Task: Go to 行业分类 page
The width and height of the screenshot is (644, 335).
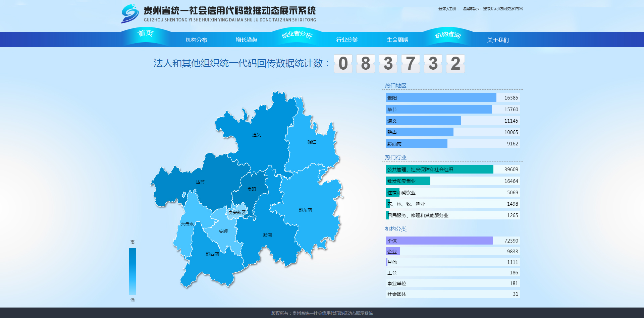Action: 347,40
